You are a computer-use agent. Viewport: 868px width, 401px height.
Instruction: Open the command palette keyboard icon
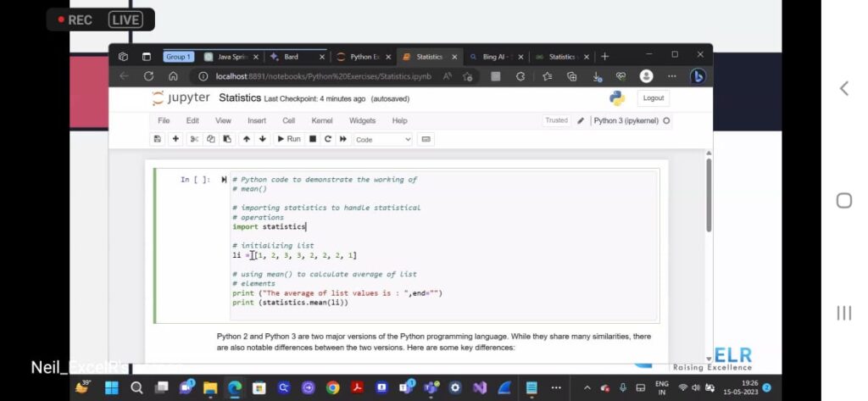pos(426,139)
